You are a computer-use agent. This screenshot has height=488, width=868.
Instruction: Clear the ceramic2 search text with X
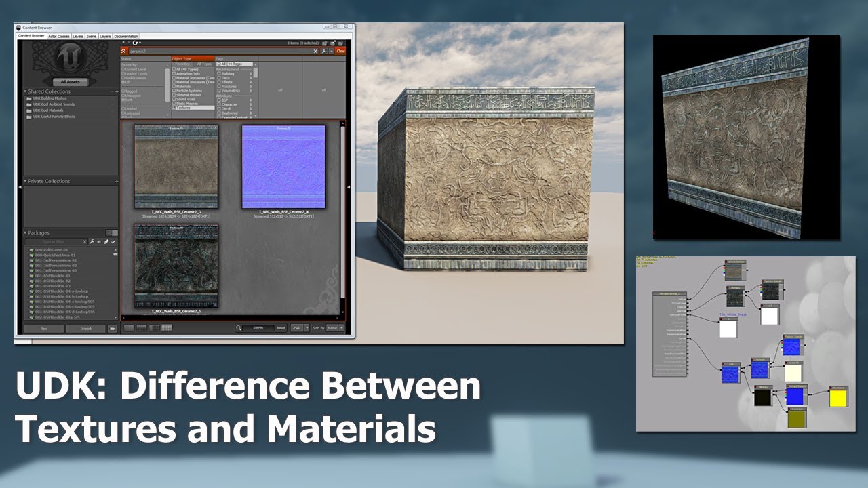pyautogui.click(x=315, y=51)
